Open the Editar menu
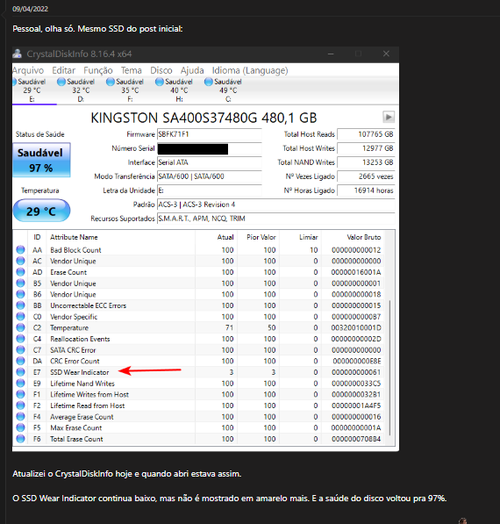The image size is (500, 524). click(x=64, y=71)
